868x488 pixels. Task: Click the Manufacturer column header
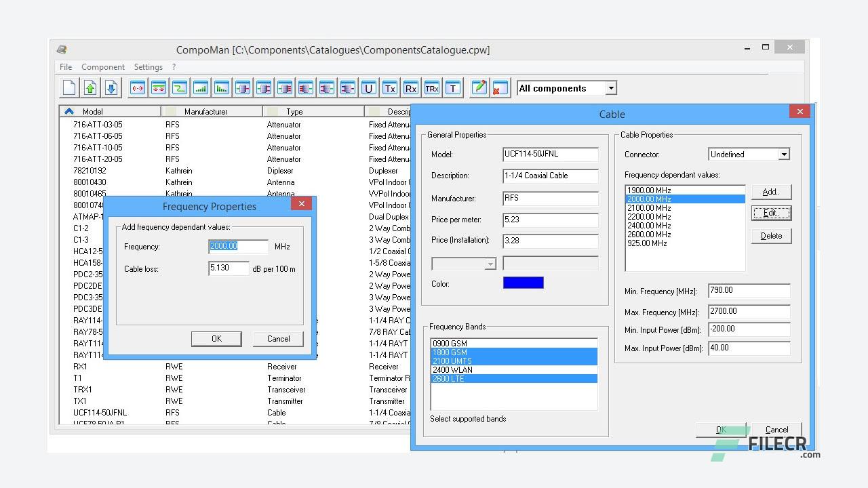[212, 111]
